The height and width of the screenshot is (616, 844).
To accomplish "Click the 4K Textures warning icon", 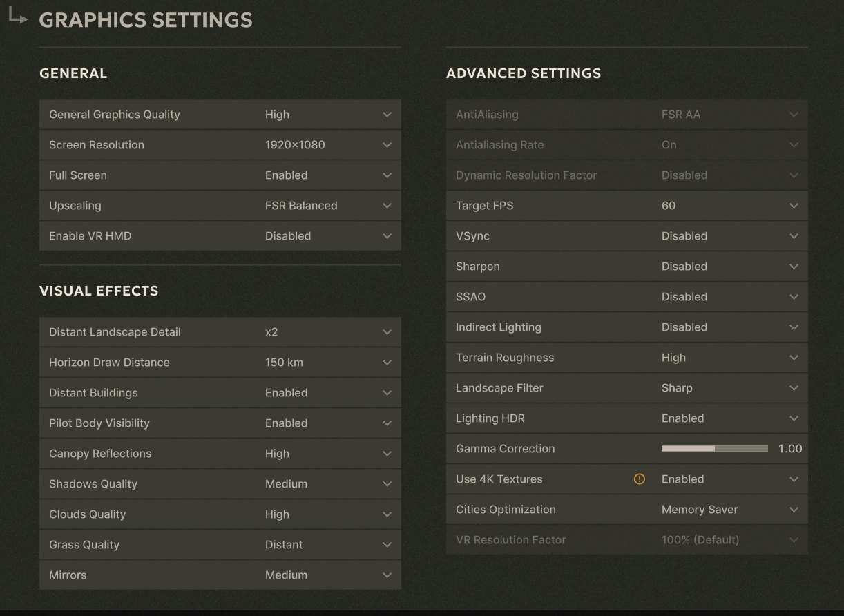I will pos(640,479).
